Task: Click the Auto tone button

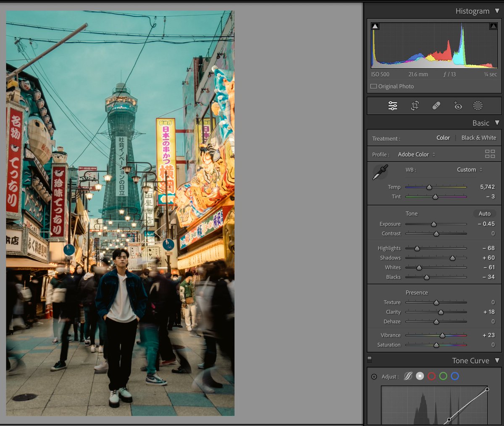Action: coord(484,214)
